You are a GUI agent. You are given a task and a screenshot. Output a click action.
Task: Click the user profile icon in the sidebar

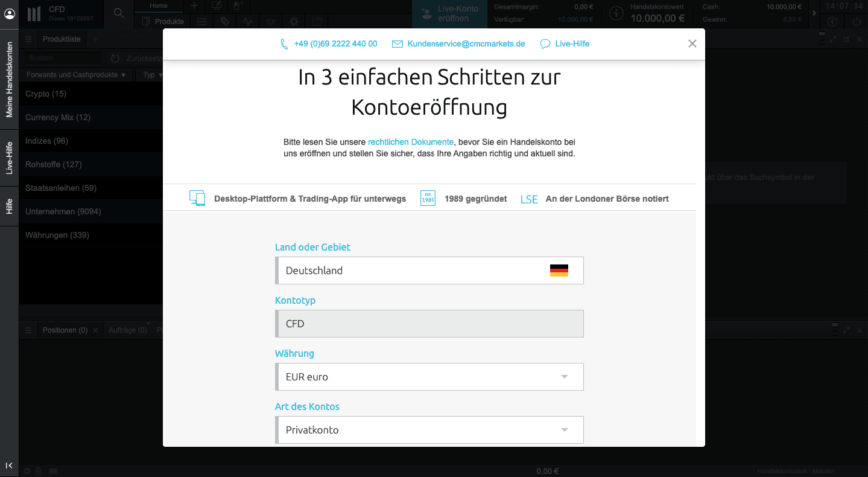pos(9,14)
